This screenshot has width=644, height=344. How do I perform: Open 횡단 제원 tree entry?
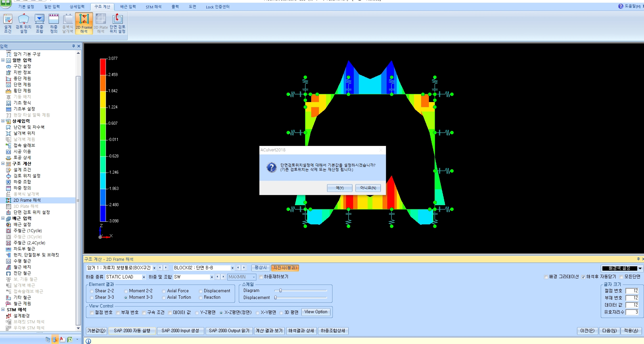pos(22,91)
